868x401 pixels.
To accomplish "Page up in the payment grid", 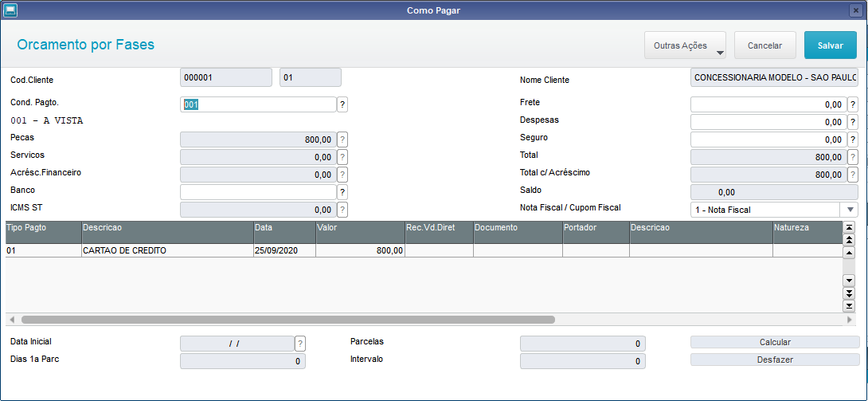I will tap(849, 240).
